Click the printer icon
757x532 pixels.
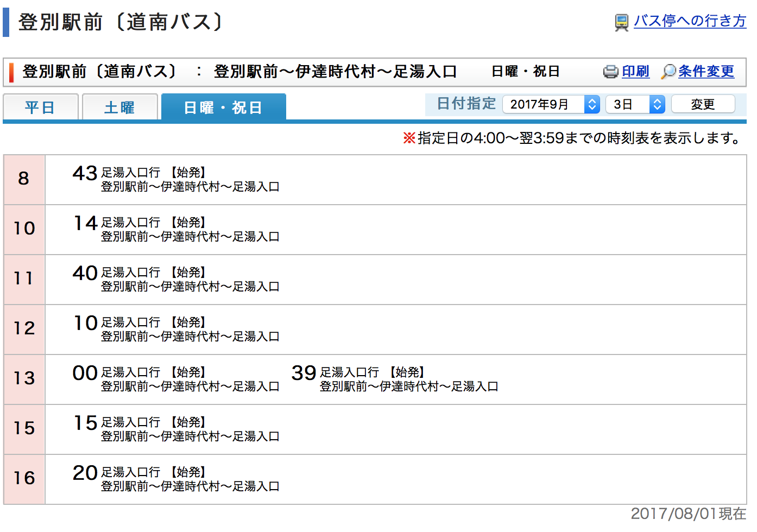point(610,72)
